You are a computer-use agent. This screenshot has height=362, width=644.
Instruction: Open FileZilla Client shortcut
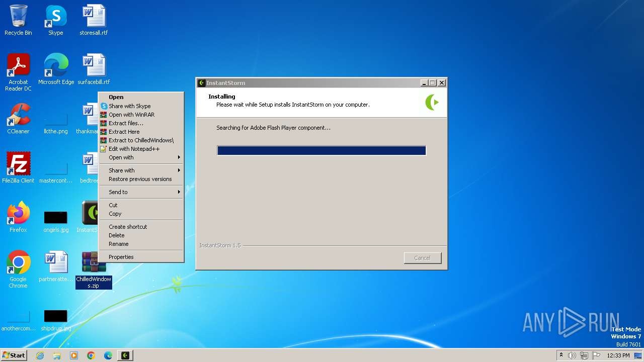pyautogui.click(x=18, y=168)
